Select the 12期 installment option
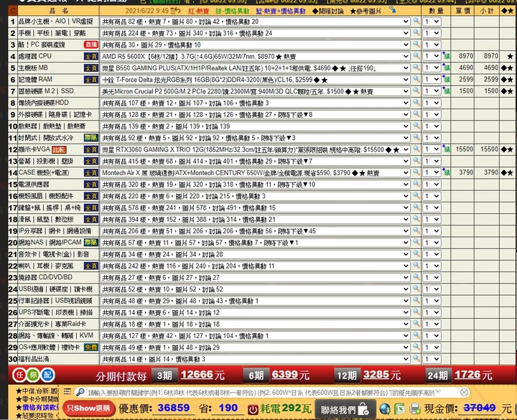The height and width of the screenshot is (420, 517). (x=347, y=375)
